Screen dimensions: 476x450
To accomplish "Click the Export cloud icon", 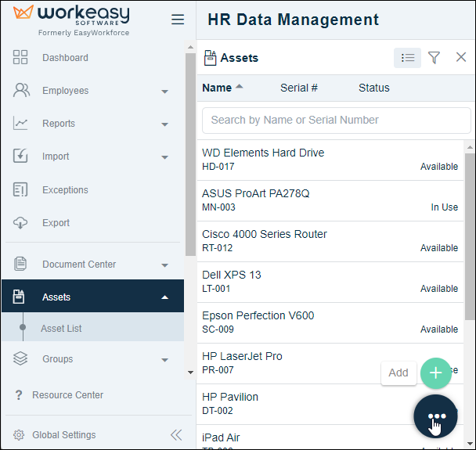I will coord(20,223).
